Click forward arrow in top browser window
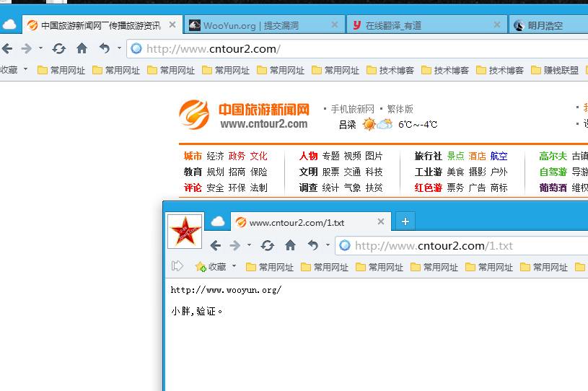 [x=26, y=48]
